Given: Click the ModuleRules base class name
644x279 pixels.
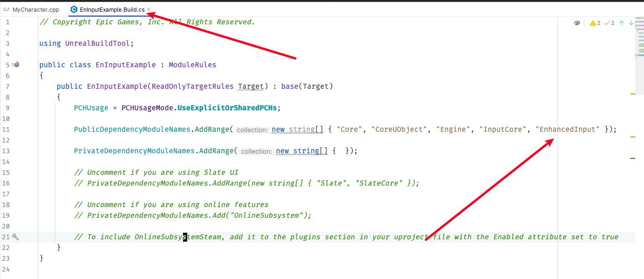Looking at the screenshot, I should (192, 65).
